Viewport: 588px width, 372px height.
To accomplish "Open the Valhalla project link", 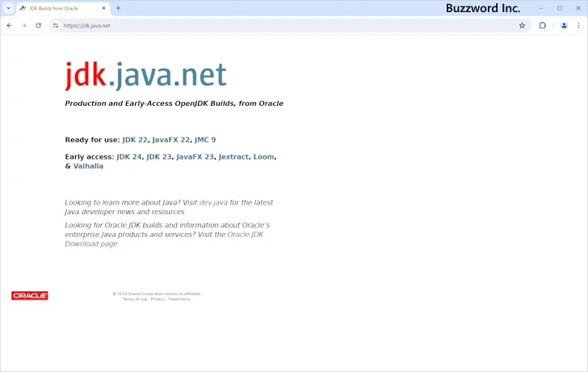I will click(88, 166).
